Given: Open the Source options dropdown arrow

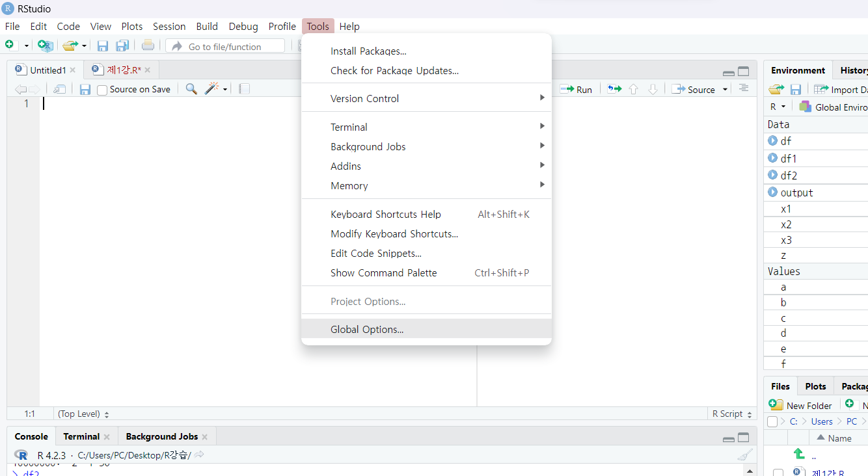Looking at the screenshot, I should point(725,90).
